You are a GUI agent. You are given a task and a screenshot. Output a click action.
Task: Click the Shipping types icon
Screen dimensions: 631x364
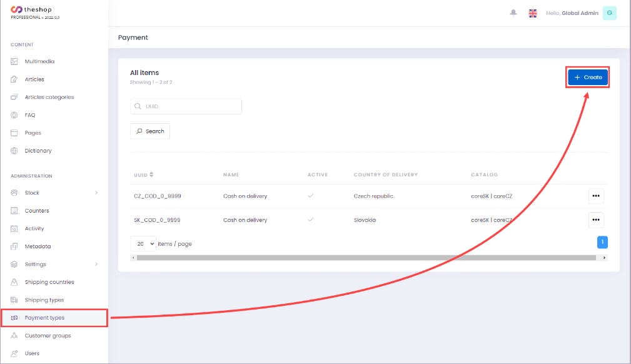pos(14,300)
